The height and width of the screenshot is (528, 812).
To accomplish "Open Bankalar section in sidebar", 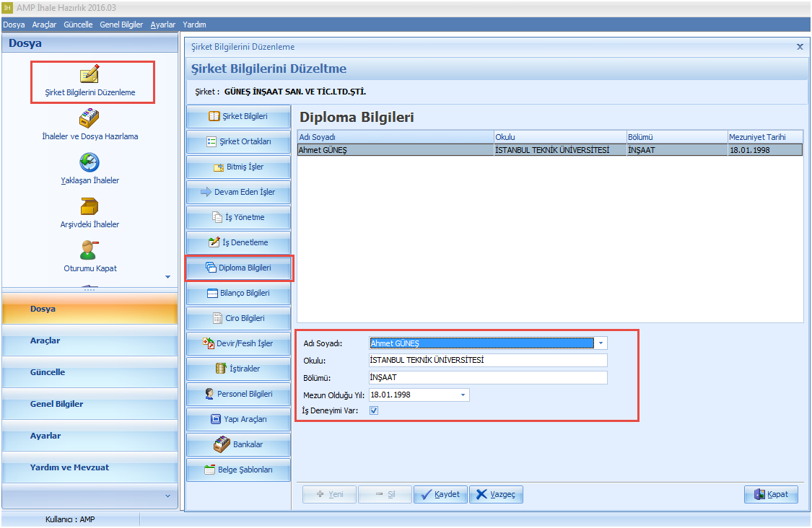I will tap(239, 444).
